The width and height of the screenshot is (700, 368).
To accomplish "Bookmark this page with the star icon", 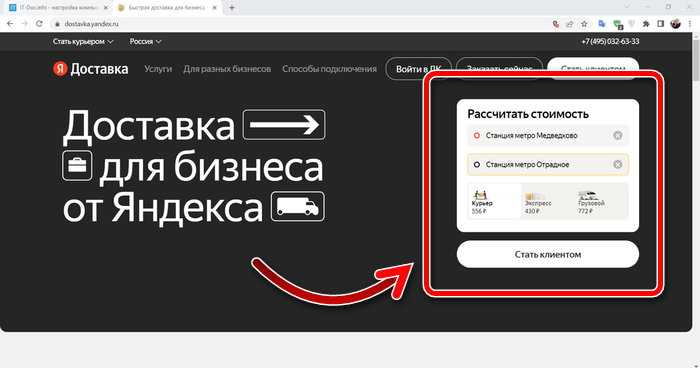I will point(584,24).
